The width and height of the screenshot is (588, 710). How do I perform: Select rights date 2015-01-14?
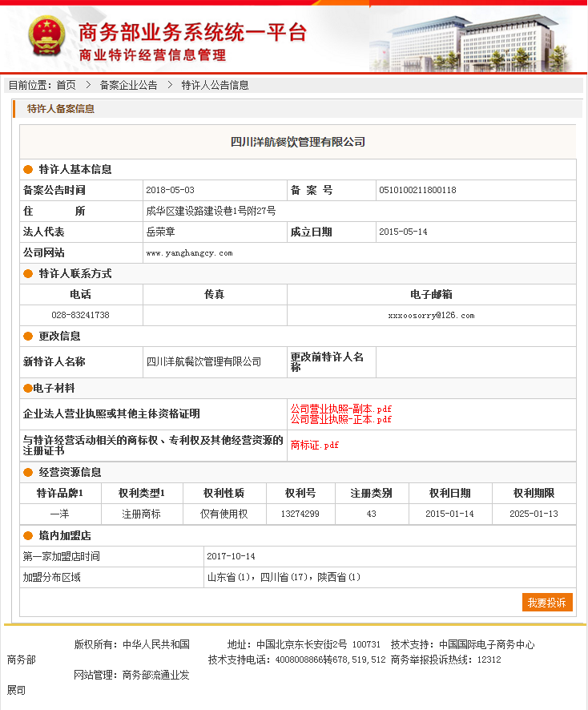pos(449,514)
